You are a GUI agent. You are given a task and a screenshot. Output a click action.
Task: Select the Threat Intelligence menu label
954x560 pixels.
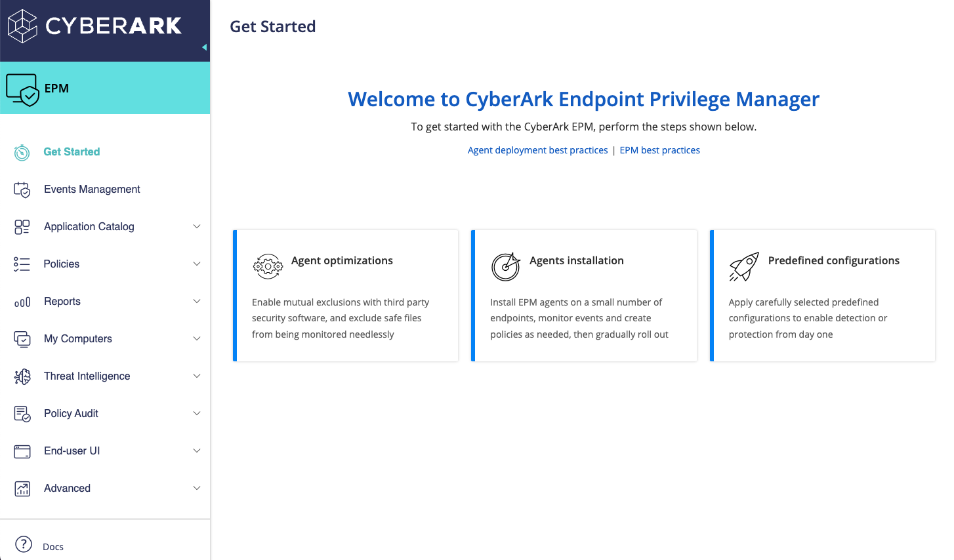[87, 376]
